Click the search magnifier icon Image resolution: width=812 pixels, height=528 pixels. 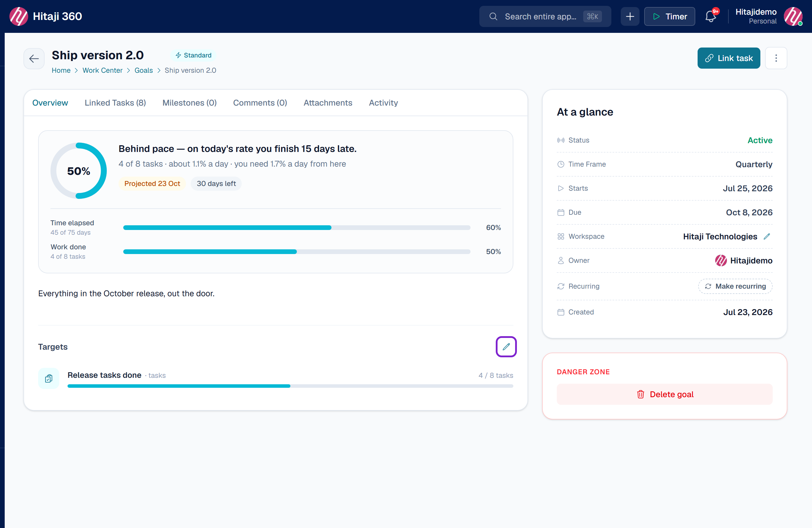tap(493, 16)
